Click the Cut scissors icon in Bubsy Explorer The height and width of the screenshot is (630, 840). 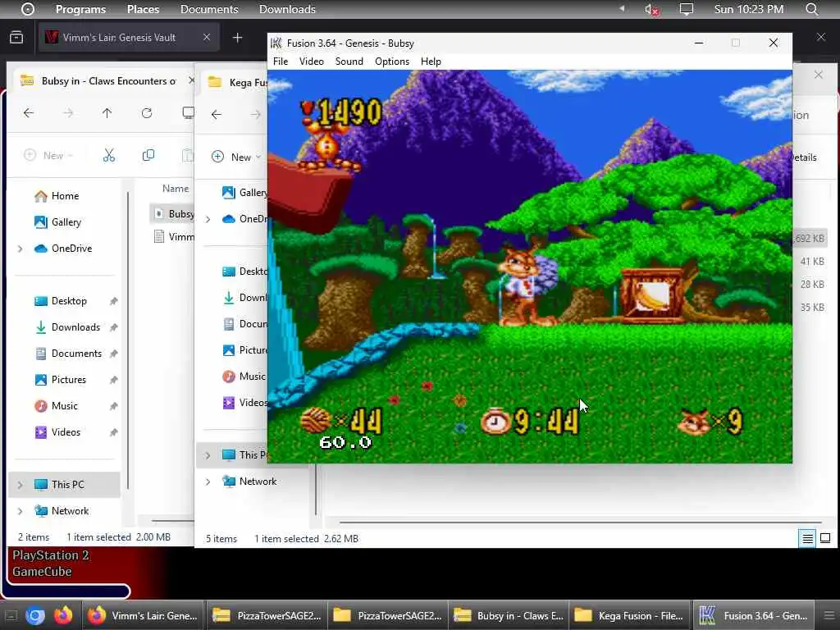click(x=109, y=155)
